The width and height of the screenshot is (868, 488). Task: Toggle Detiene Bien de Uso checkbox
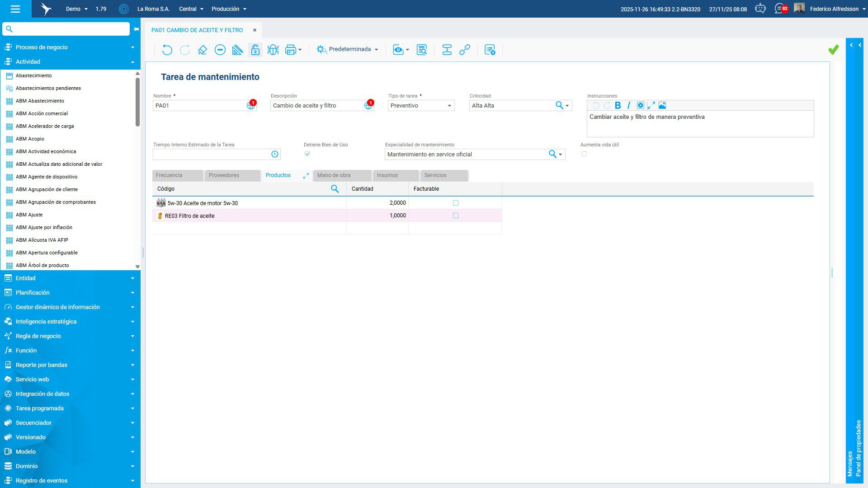(307, 154)
